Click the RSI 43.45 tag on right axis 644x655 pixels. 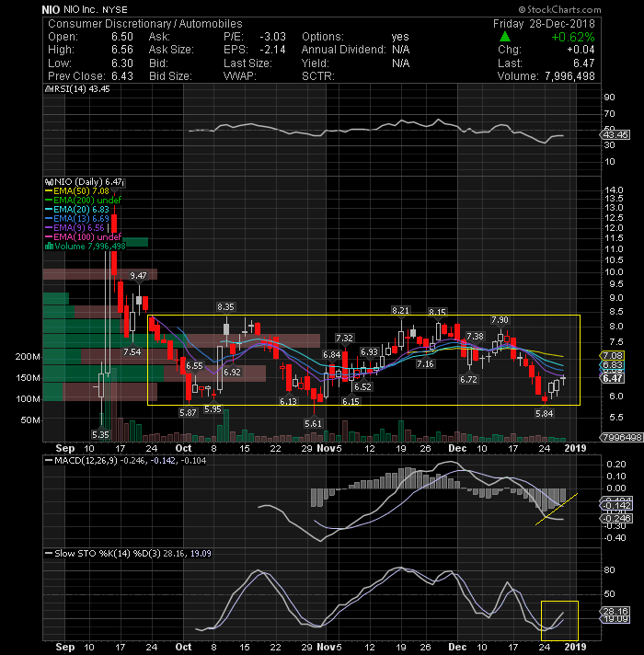coord(615,135)
